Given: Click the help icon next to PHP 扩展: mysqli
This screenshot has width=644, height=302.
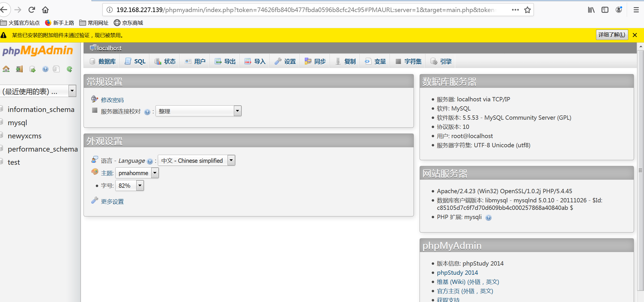Looking at the screenshot, I should [x=488, y=218].
